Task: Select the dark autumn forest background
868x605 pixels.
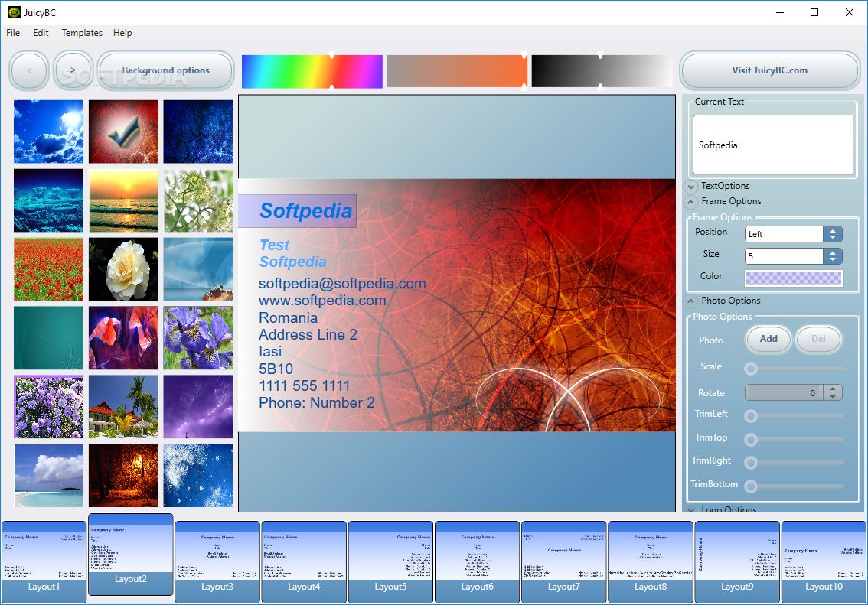Action: coord(123,476)
